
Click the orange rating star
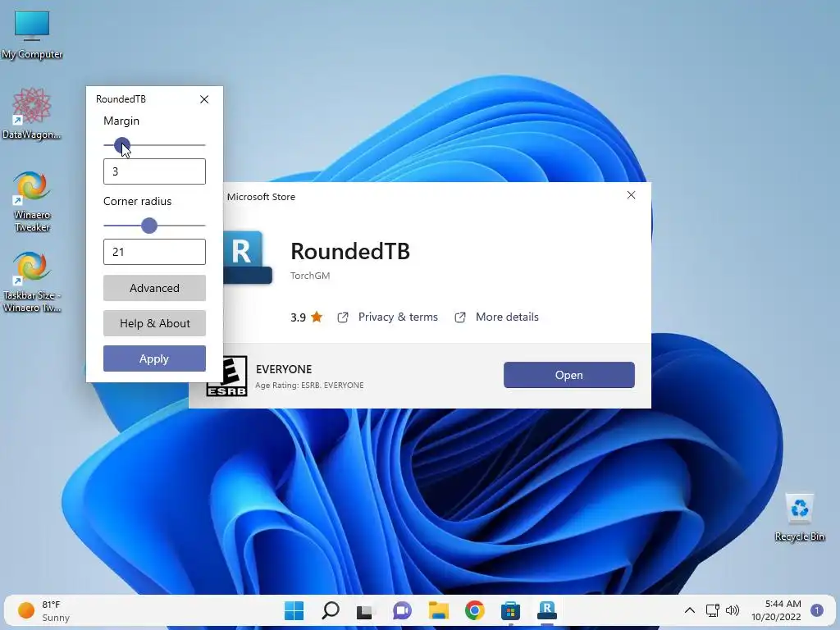click(317, 317)
